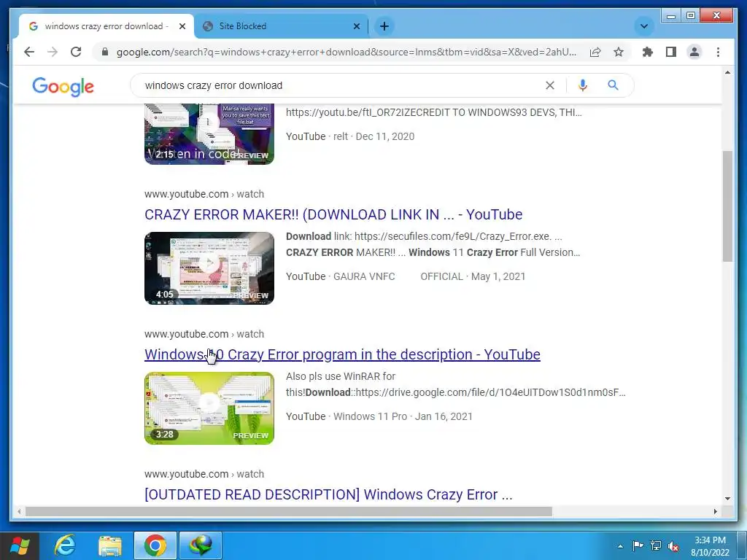Start voice search with microphone

pos(582,85)
